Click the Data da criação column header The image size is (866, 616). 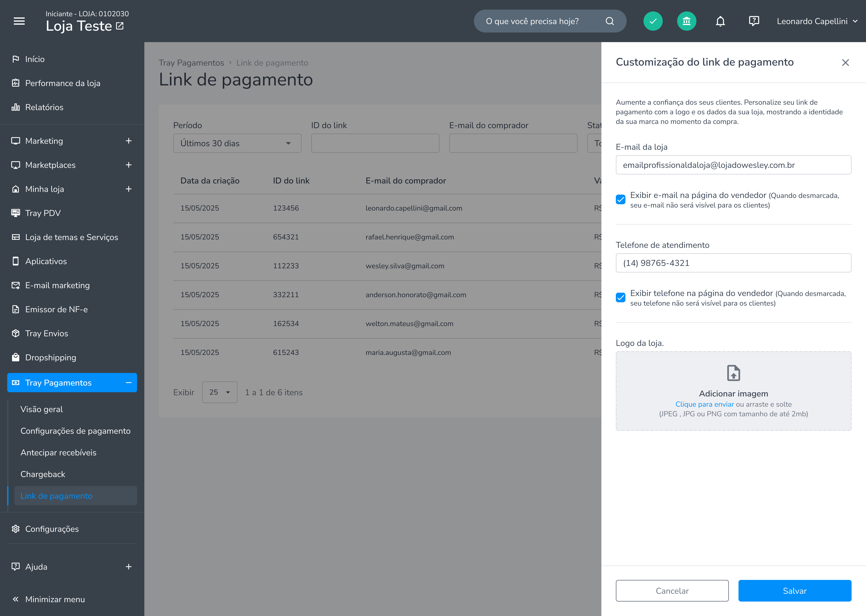210,181
